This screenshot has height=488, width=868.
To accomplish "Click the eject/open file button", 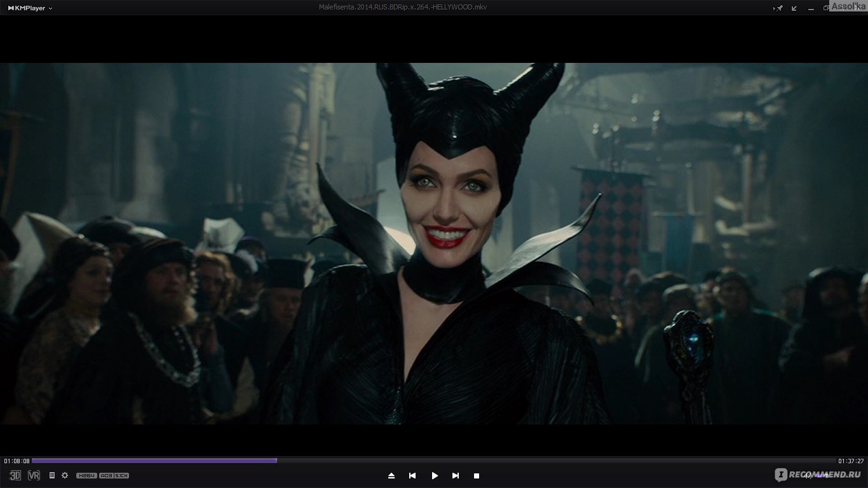I will pyautogui.click(x=391, y=475).
